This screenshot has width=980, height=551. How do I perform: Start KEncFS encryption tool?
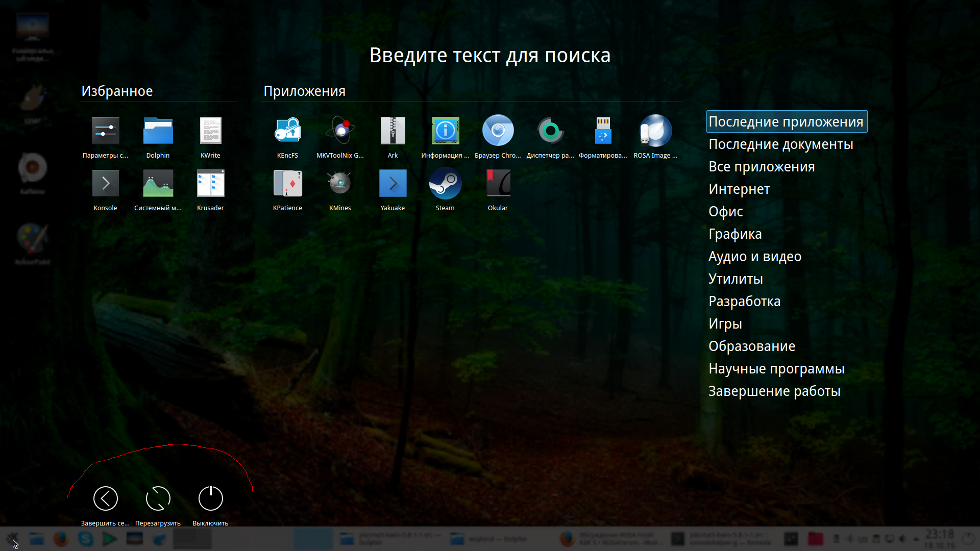pyautogui.click(x=287, y=132)
